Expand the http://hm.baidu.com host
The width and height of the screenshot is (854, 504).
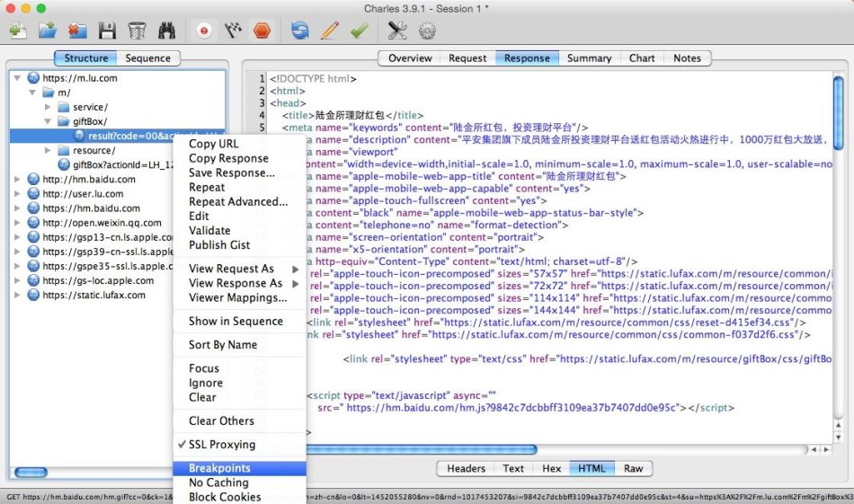click(x=17, y=179)
